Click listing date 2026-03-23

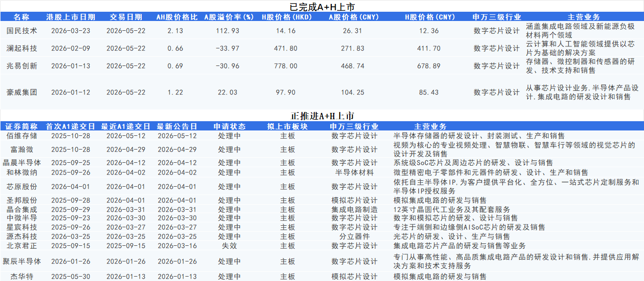[x=71, y=31]
